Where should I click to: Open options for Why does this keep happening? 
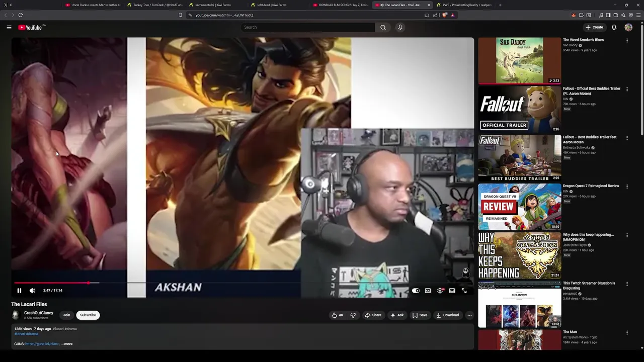click(627, 235)
